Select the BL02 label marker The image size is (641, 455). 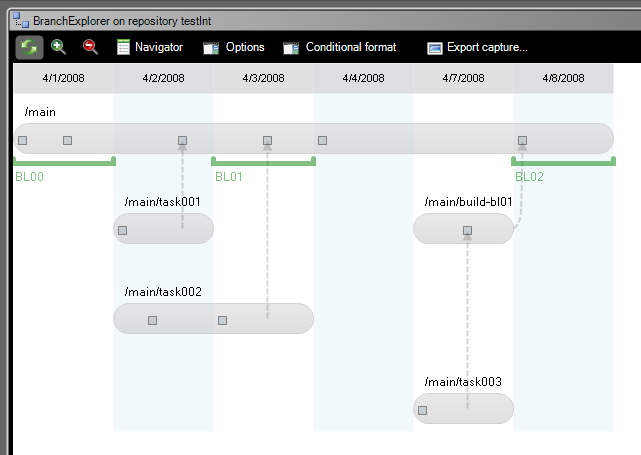(x=530, y=177)
